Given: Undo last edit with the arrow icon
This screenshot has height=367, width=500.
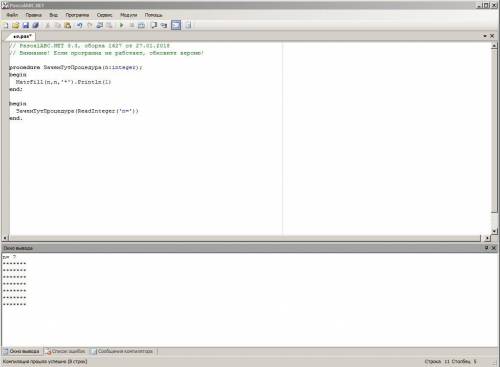Looking at the screenshot, I should pyautogui.click(x=79, y=25).
